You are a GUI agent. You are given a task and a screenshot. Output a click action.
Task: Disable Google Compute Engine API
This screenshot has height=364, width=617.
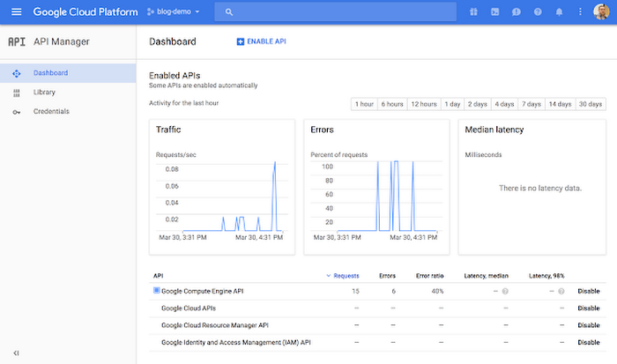589,291
